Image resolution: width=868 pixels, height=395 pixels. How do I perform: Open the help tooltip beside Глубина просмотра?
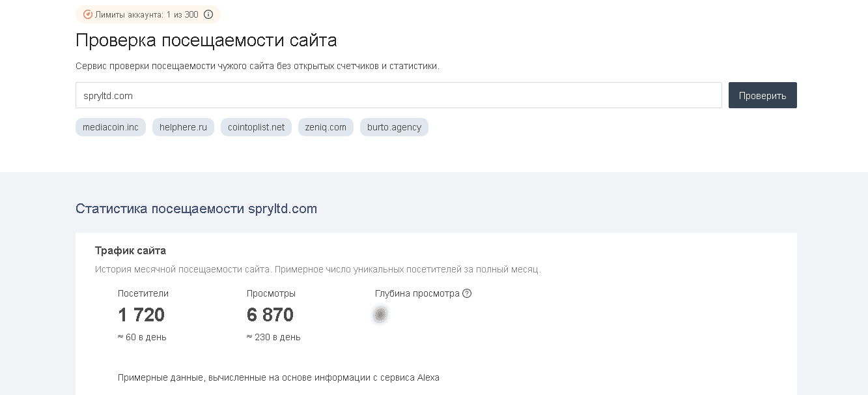pos(466,293)
